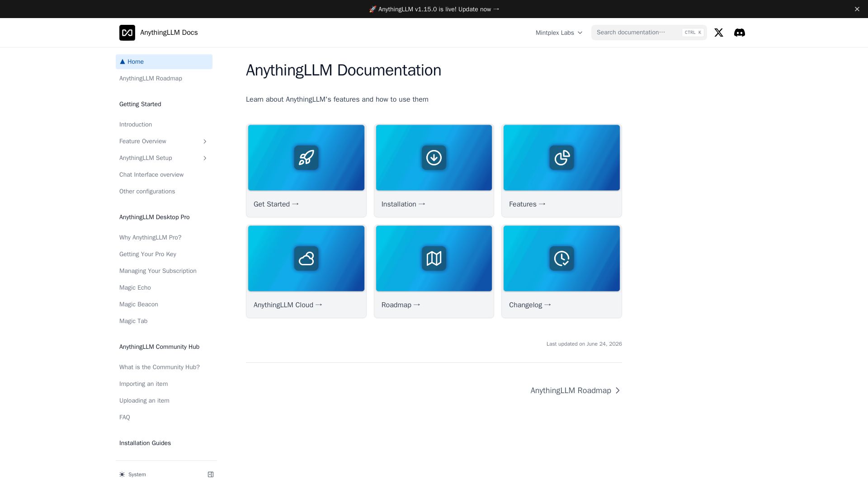Screen dimensions: 868x488
Task: Click the AnythingLLM Docs title text
Action: [x=169, y=33]
